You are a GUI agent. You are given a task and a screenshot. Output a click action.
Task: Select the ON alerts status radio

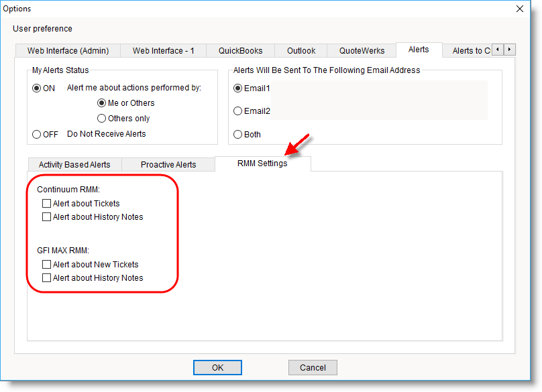click(37, 88)
